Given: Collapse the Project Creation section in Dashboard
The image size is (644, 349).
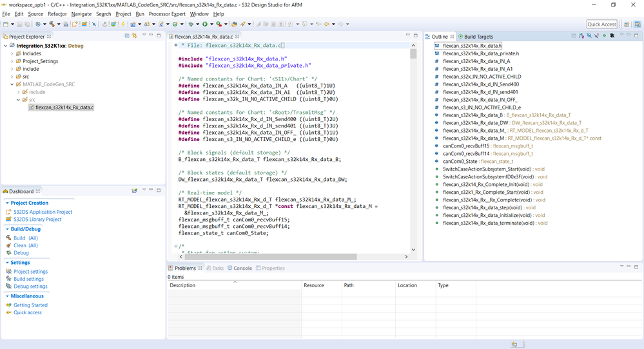Looking at the screenshot, I should (x=7, y=203).
